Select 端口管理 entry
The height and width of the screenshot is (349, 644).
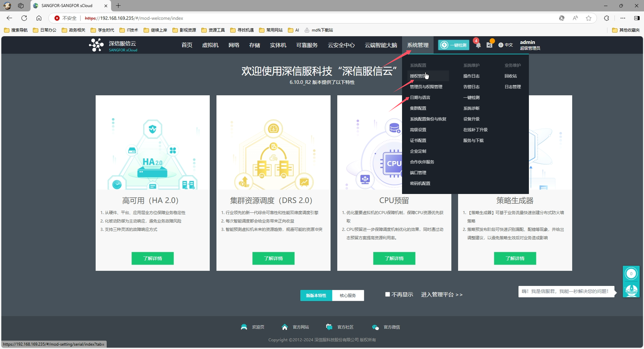tap(418, 172)
